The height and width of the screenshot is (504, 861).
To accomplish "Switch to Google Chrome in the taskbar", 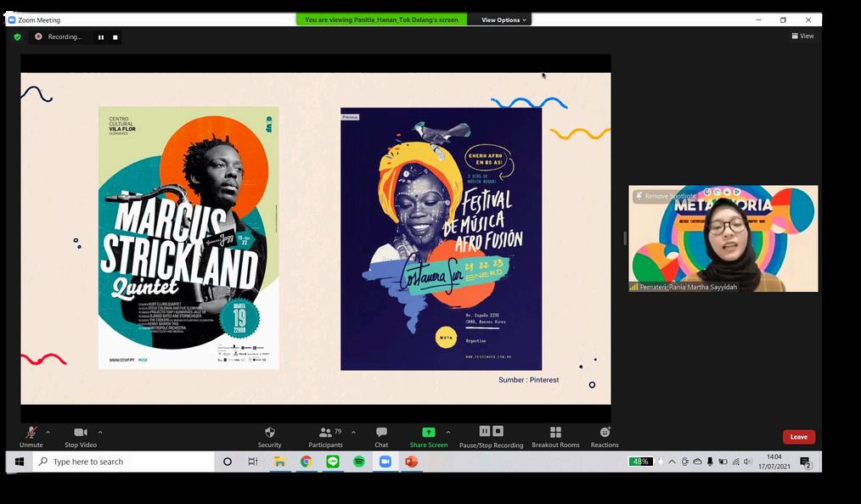I will point(306,462).
